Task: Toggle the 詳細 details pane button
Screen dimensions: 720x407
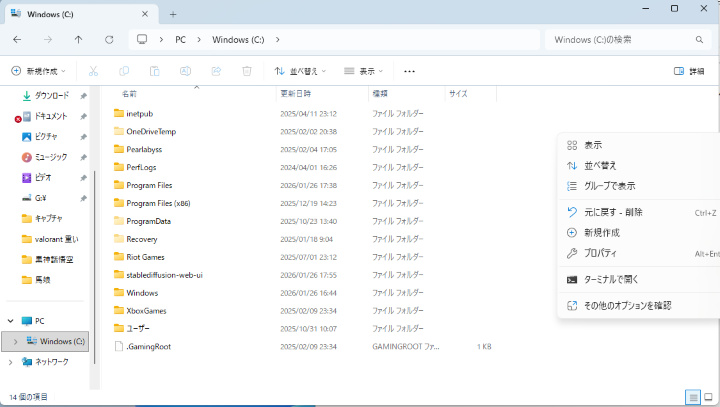Action: click(x=689, y=71)
